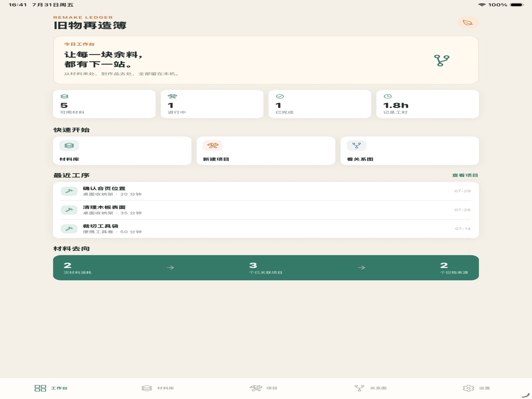Click the 旧物再造簿 title
532x399 pixels.
pos(90,25)
